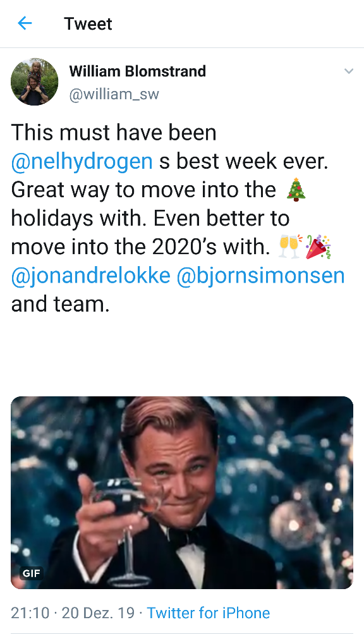Image resolution: width=364 pixels, height=634 pixels.
Task: Click the GIF badge on the image
Action: (29, 573)
